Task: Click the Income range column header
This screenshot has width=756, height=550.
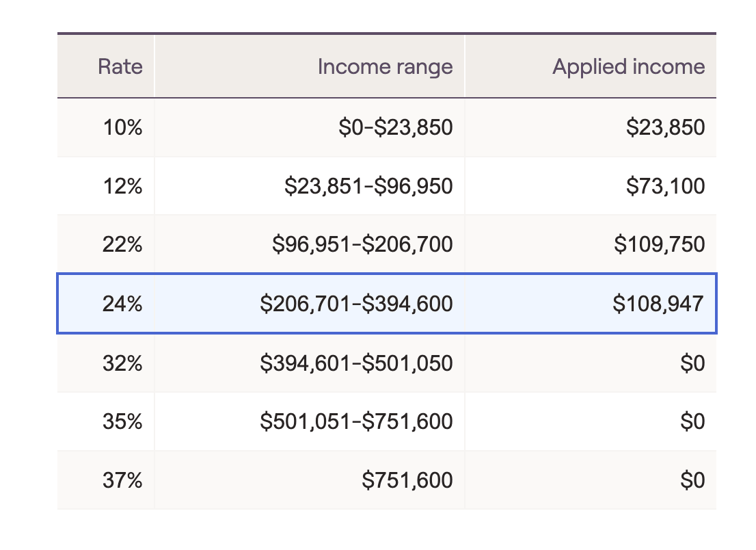Action: click(x=385, y=66)
